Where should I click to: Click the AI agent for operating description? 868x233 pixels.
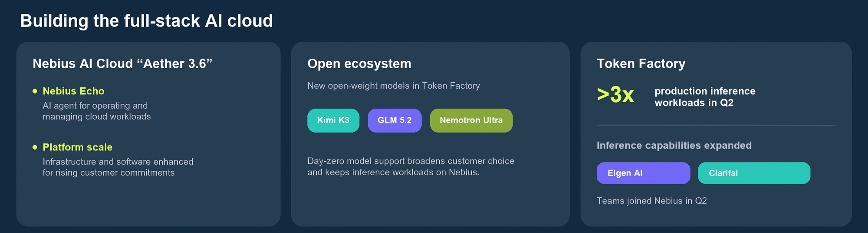point(97,111)
